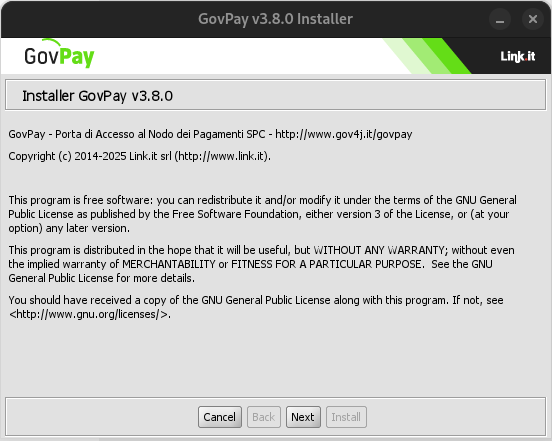
Task: Click the 'This program is free software' paragraph
Action: (x=262, y=214)
